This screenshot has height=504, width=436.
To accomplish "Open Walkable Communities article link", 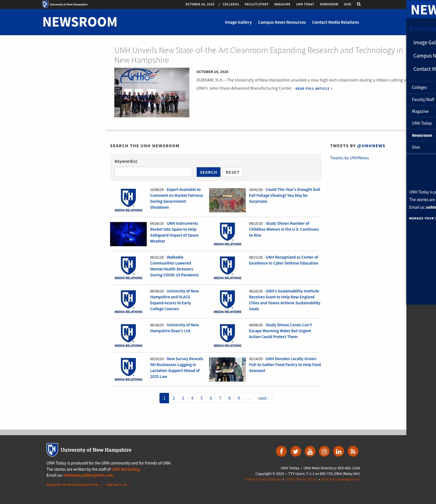I will pos(174,266).
